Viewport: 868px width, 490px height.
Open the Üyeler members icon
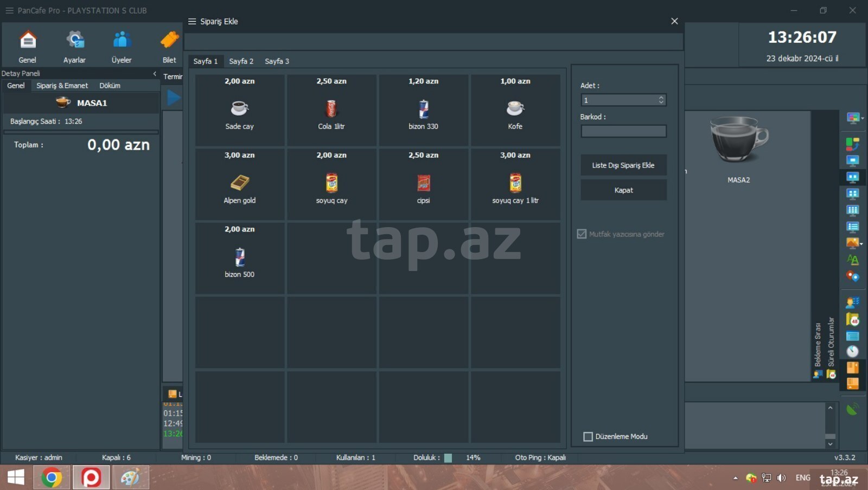(x=122, y=47)
